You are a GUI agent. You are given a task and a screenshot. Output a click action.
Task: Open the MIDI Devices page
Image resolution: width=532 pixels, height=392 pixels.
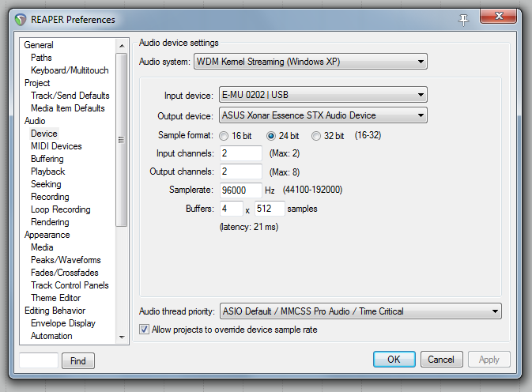(56, 146)
